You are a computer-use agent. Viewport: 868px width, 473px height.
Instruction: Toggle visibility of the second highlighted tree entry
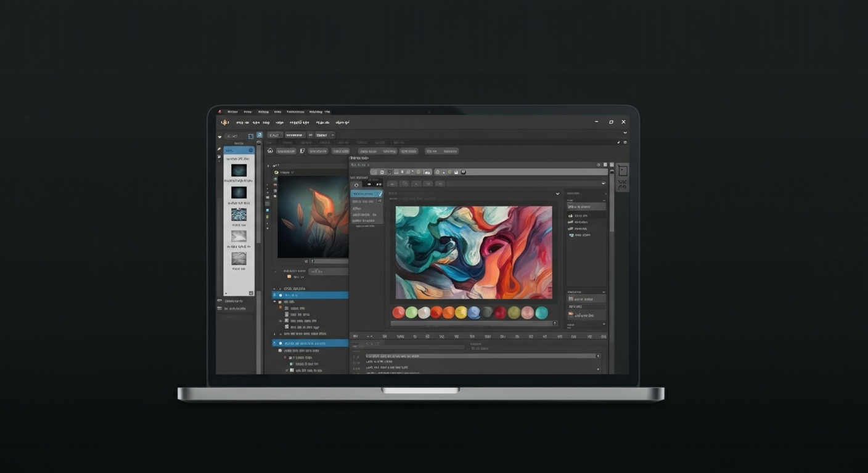(x=280, y=344)
